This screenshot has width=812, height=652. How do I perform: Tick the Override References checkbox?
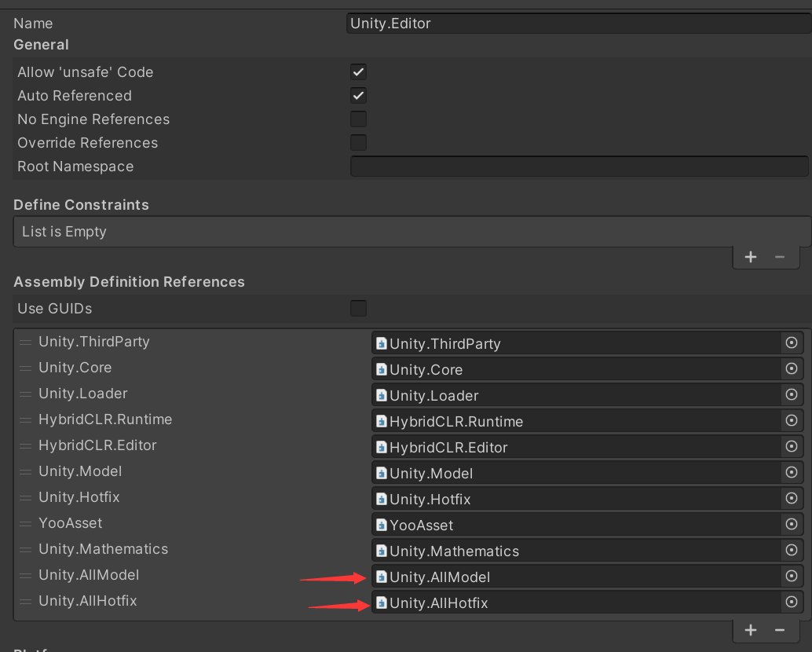pos(358,142)
